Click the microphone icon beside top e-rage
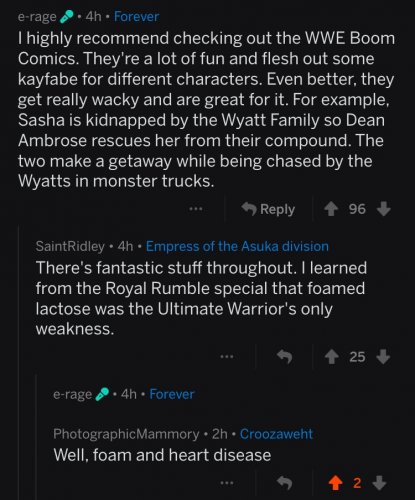415x500 pixels. pos(67,17)
